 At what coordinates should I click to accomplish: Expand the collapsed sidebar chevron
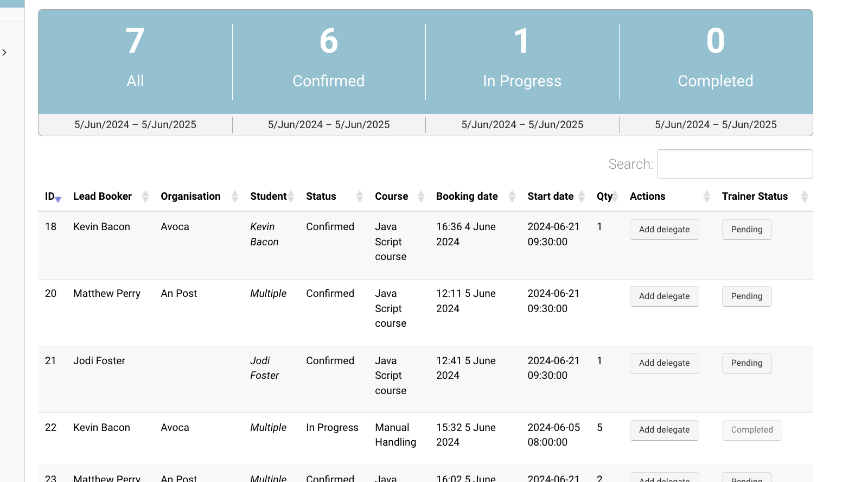(x=4, y=53)
